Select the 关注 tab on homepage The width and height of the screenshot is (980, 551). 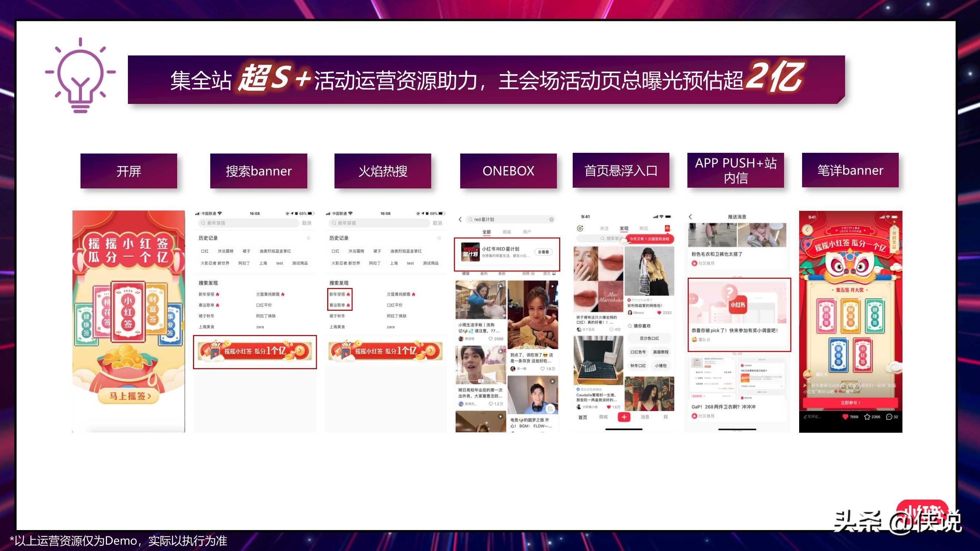(604, 228)
